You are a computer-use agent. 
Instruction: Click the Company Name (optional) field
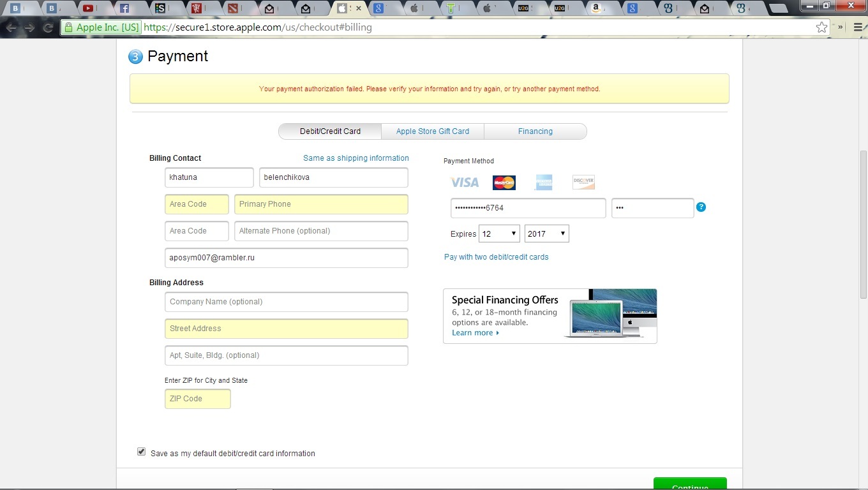(287, 302)
